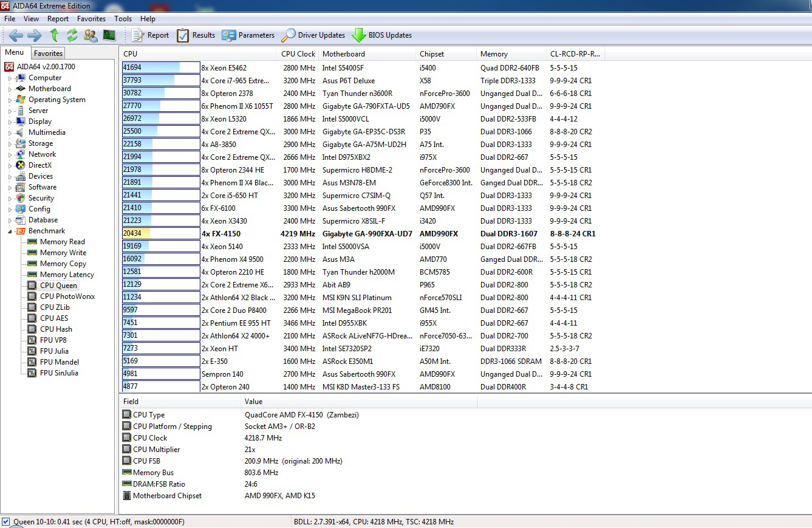The width and height of the screenshot is (812, 528).
Task: Open the Report toolbar button
Action: [x=150, y=35]
